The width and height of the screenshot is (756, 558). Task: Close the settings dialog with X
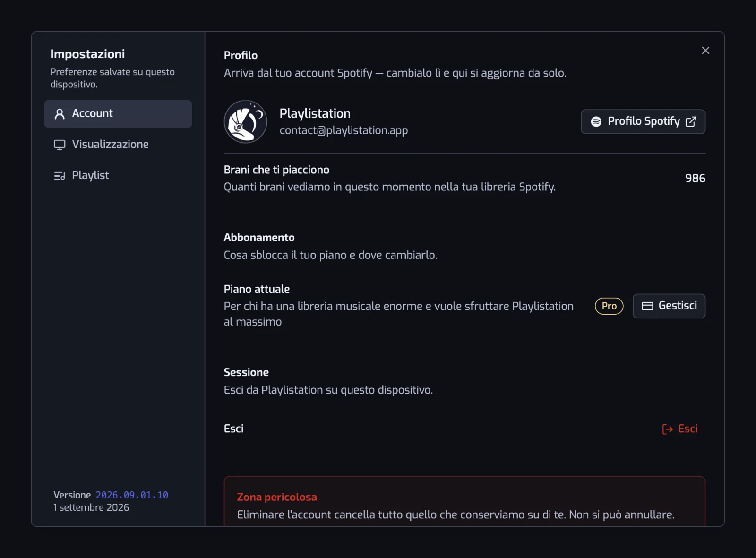[x=705, y=51]
